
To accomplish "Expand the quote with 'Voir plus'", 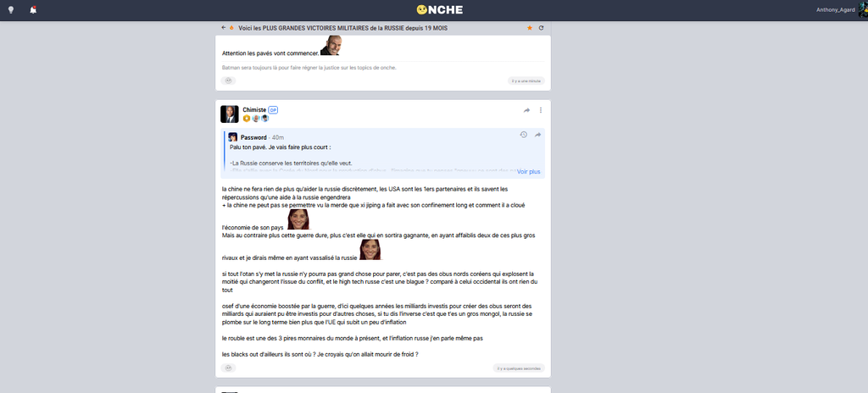I will click(529, 172).
